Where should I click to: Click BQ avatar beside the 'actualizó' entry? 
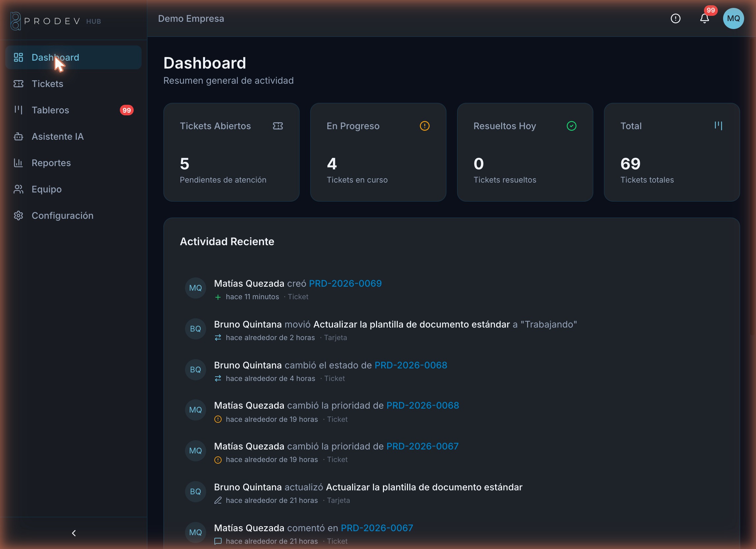pos(195,492)
